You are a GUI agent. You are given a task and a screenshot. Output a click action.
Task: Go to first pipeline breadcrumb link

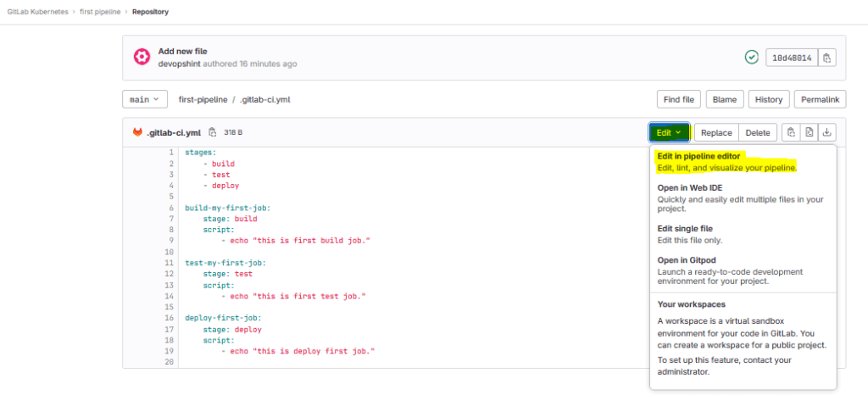coord(99,12)
